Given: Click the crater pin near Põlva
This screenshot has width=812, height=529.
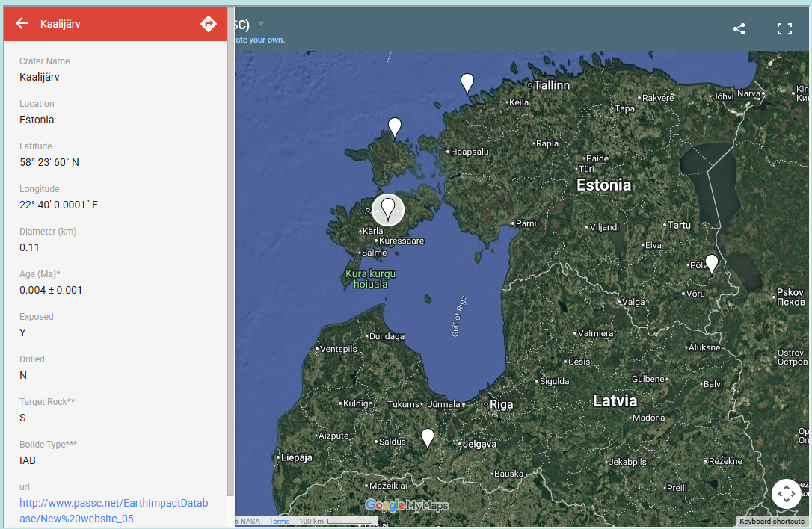Looking at the screenshot, I should pos(712,264).
